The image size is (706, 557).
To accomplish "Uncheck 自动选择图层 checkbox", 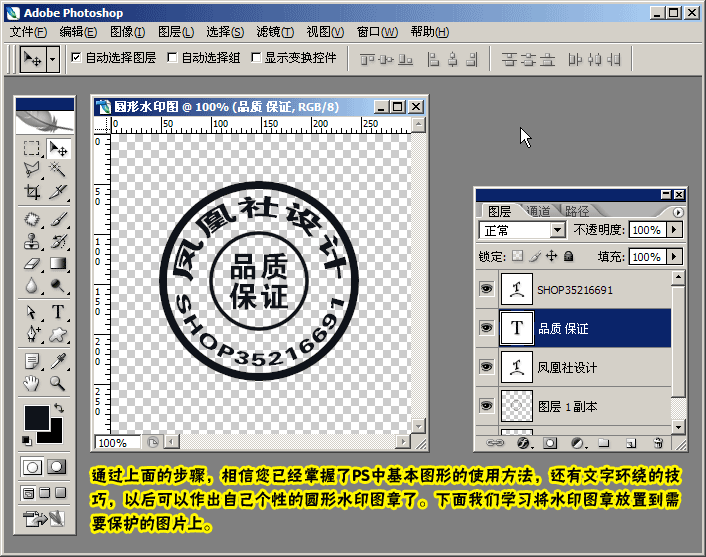I will [76, 57].
